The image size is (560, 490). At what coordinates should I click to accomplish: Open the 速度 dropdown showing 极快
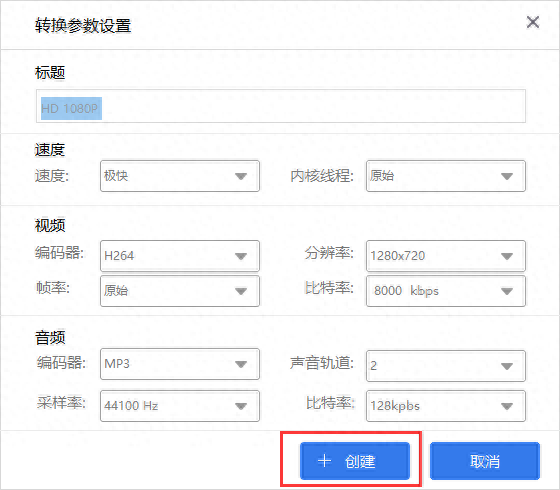point(180,176)
